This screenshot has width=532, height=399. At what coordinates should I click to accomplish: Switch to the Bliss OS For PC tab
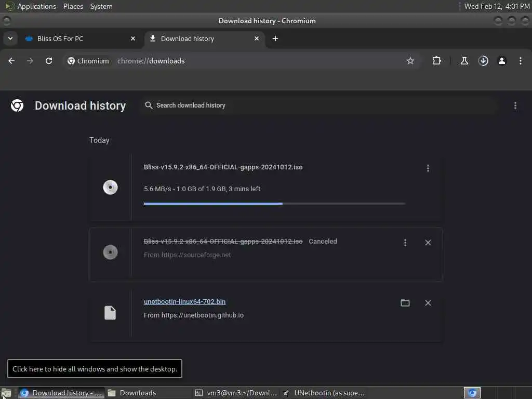point(81,38)
